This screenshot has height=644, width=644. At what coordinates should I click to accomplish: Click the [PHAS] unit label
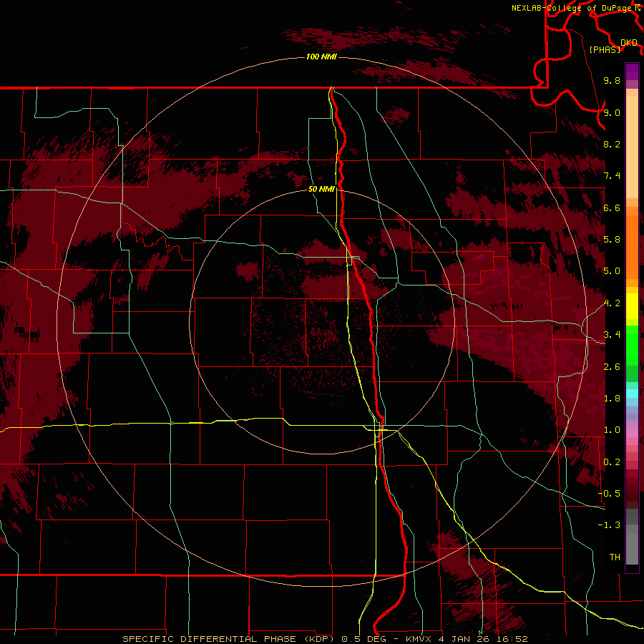point(605,49)
